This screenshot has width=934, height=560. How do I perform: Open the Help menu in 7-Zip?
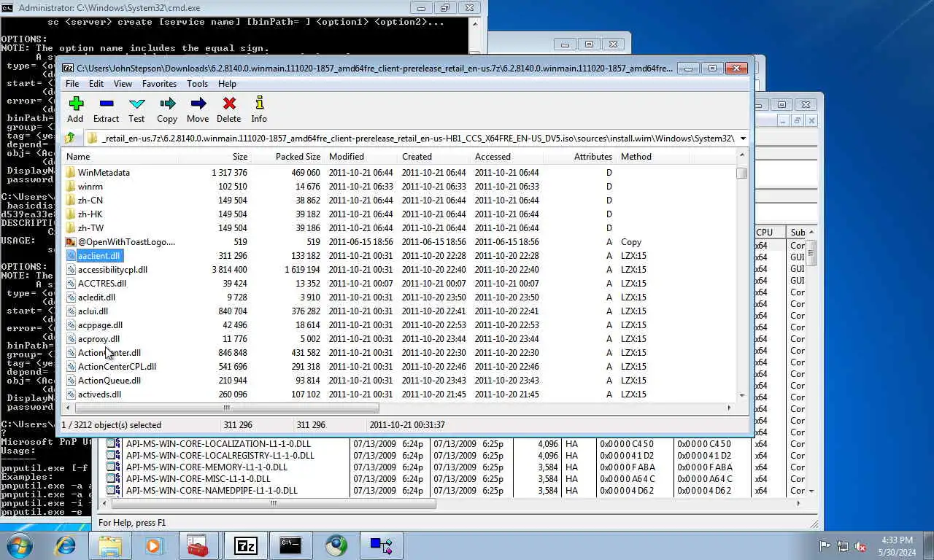tap(227, 84)
